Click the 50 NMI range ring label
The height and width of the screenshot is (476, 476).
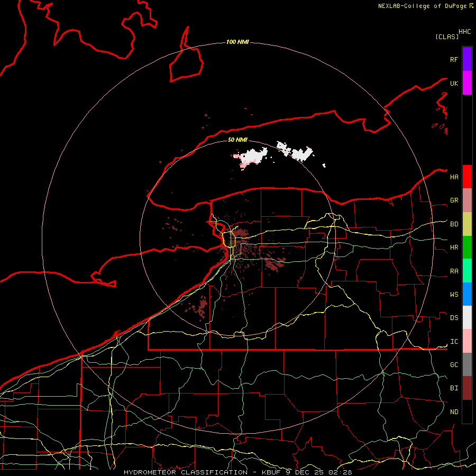(x=237, y=140)
